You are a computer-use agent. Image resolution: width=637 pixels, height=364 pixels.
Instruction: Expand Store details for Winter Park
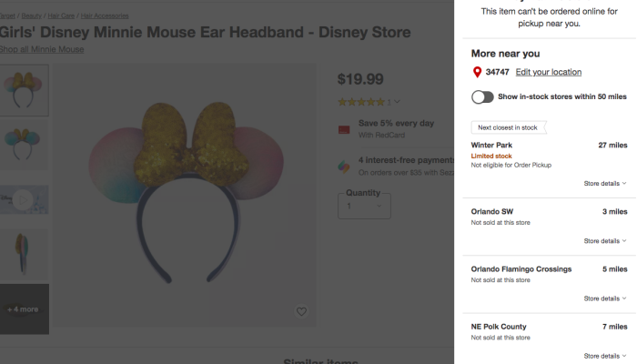click(x=604, y=183)
